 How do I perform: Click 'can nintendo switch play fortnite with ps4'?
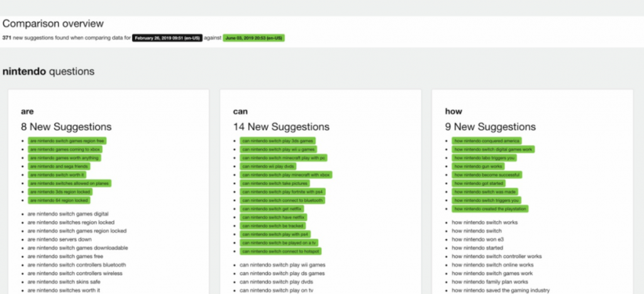point(282,192)
